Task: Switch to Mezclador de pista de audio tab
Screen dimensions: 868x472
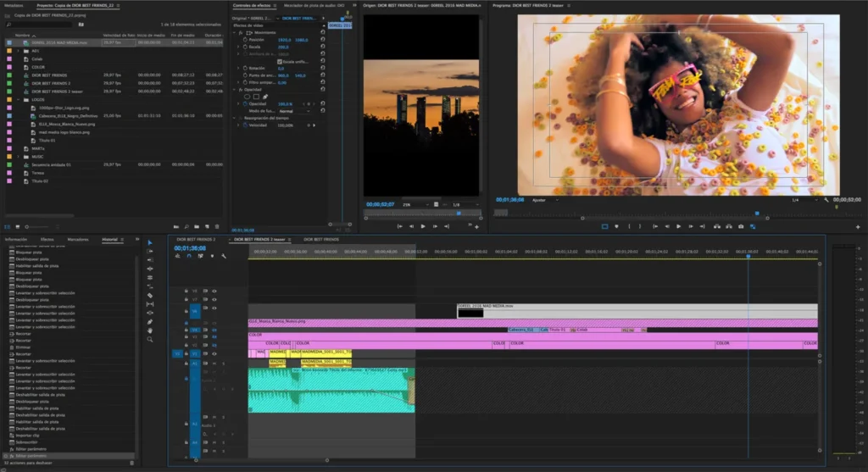Action: point(314,6)
